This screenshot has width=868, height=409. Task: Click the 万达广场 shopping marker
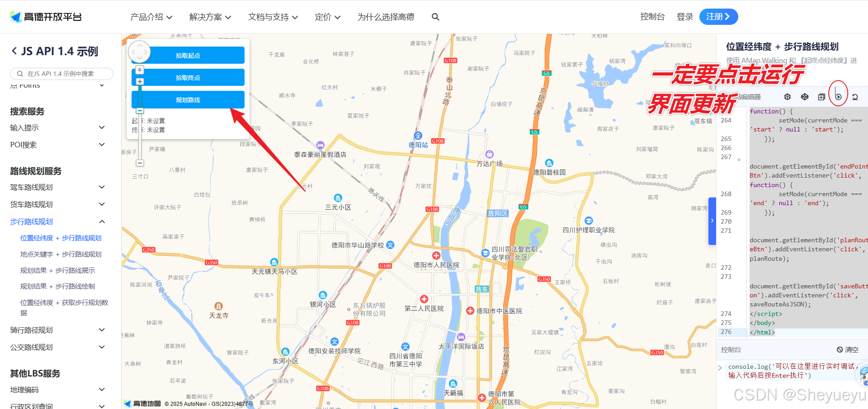coord(489,155)
